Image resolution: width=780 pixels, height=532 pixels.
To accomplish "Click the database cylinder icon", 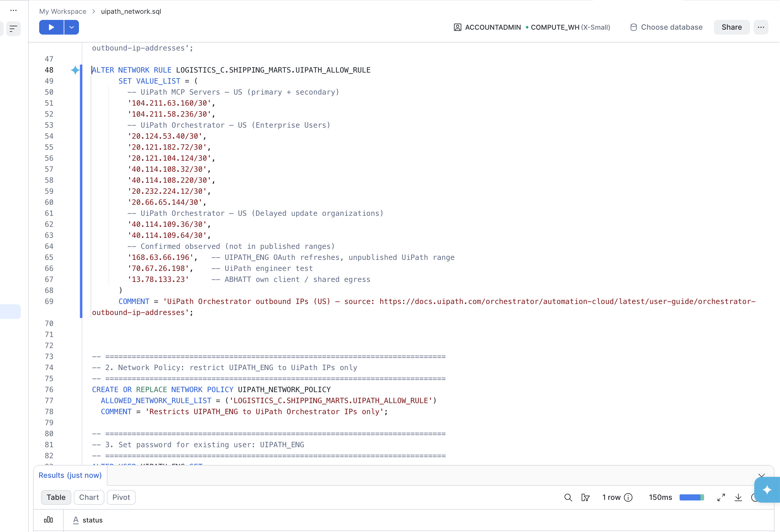I will pos(633,27).
